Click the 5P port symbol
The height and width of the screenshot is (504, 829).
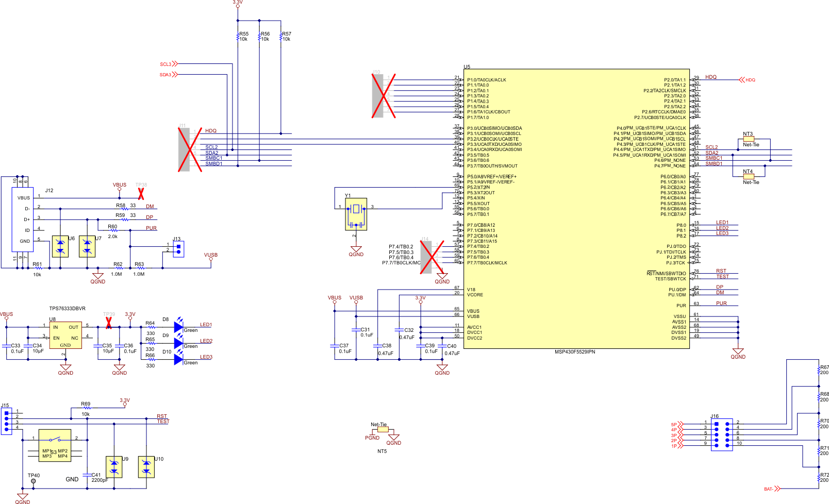(677, 425)
